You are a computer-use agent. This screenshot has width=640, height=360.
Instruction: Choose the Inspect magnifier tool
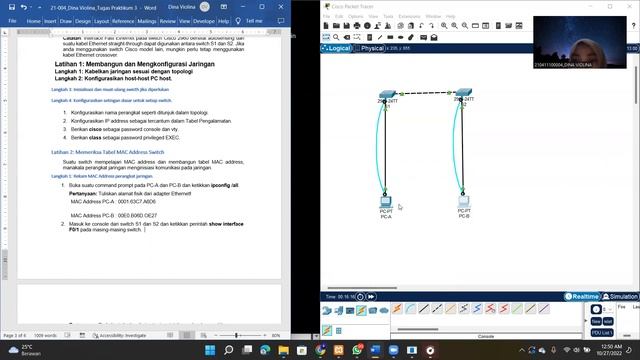[x=336, y=38]
